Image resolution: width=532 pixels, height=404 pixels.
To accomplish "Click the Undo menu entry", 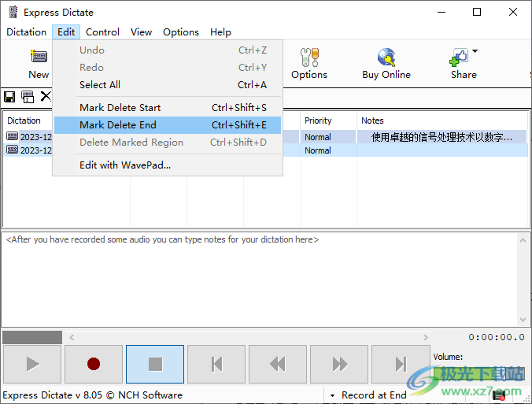I will (168, 50).
